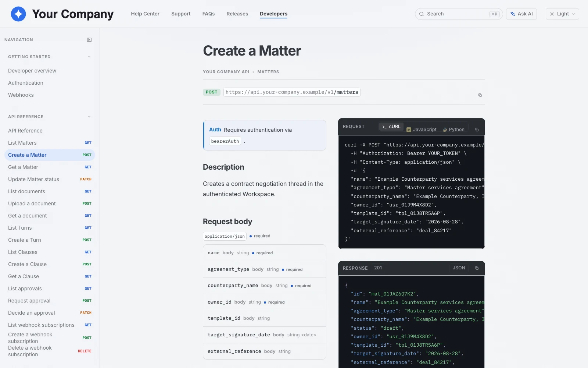This screenshot has height=368, width=588.
Task: Click the bearerAuth code badge
Action: tap(225, 141)
